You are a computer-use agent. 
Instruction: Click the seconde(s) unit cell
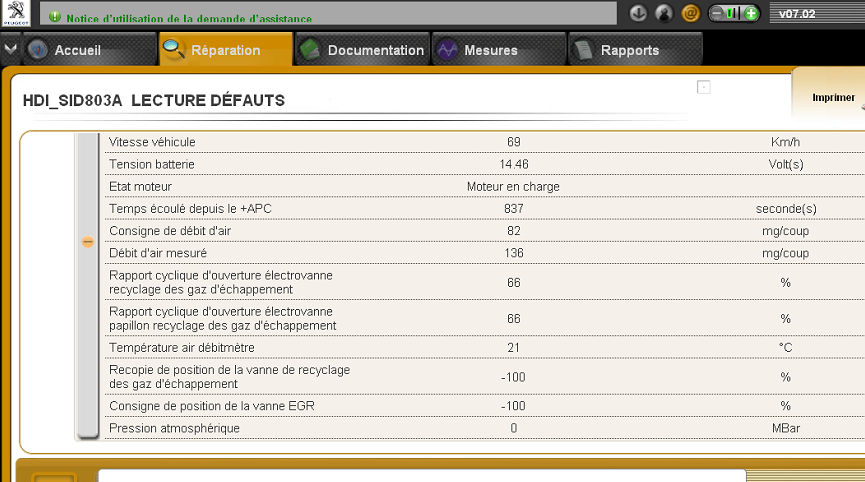(x=786, y=208)
